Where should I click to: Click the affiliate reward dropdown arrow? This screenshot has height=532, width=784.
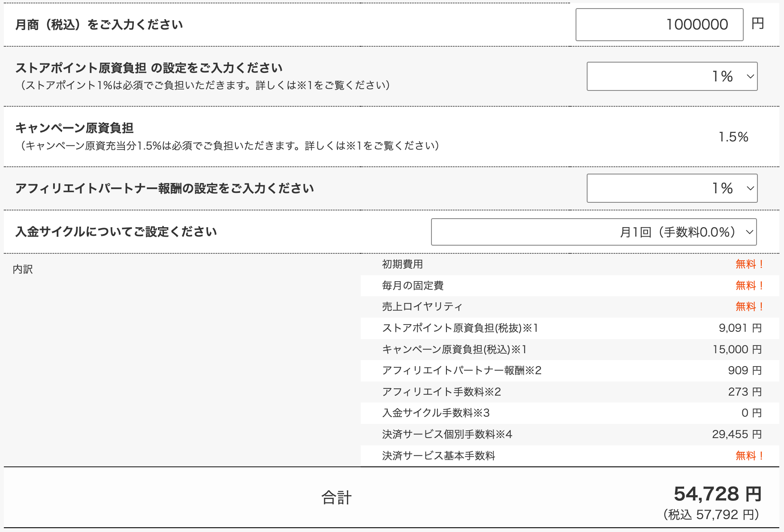[749, 188]
